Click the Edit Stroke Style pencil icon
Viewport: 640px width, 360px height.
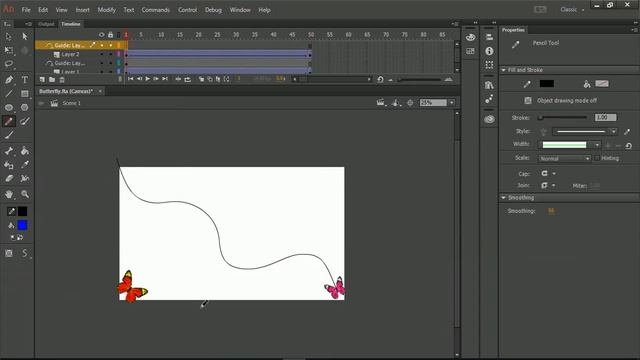pyautogui.click(x=627, y=131)
